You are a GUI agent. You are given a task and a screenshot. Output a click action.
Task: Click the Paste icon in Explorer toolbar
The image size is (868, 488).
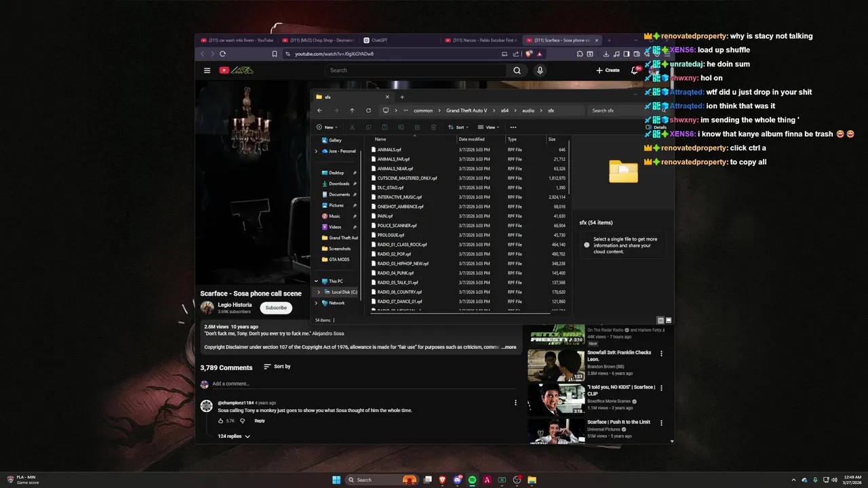(384, 127)
